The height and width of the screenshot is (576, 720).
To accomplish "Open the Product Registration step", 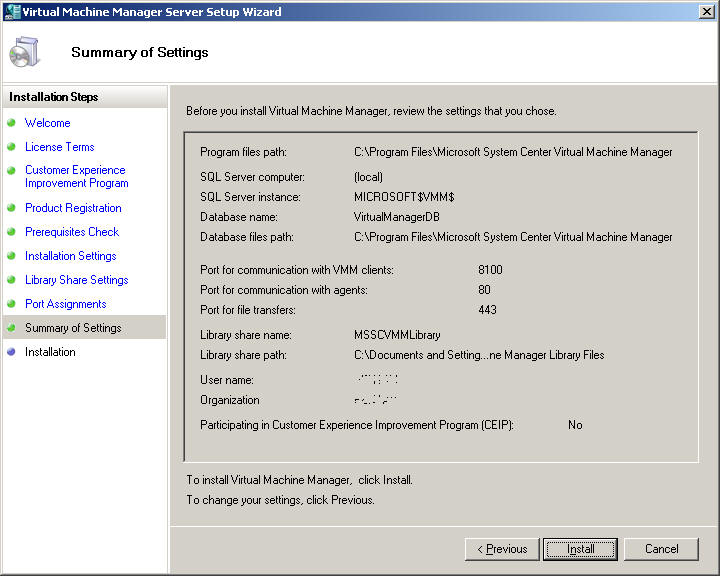I will (73, 208).
